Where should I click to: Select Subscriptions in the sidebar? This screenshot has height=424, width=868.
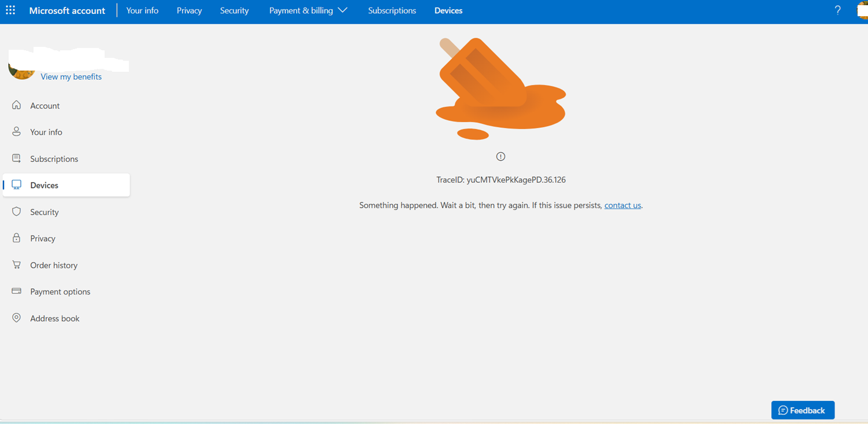(66, 158)
